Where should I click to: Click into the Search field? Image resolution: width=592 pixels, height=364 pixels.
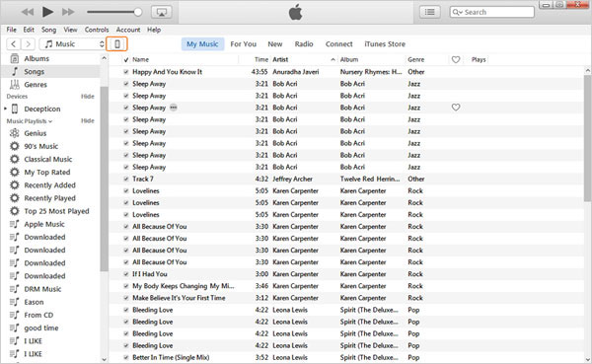[x=492, y=12]
